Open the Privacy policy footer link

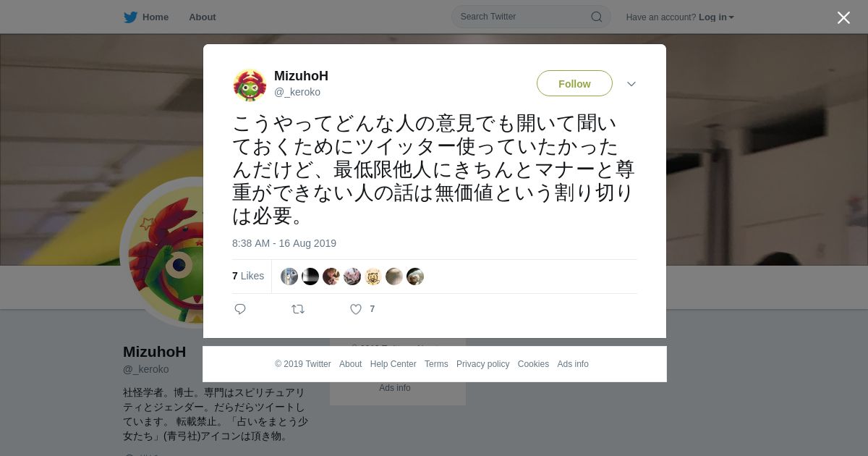482,364
